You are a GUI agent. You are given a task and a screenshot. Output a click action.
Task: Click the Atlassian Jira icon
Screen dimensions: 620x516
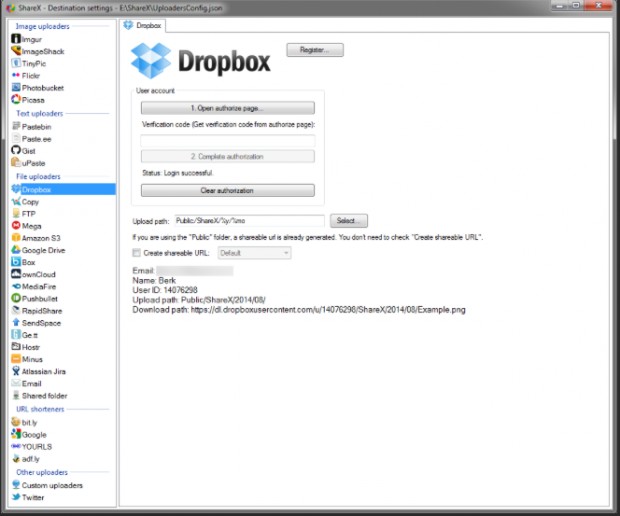coord(16,371)
